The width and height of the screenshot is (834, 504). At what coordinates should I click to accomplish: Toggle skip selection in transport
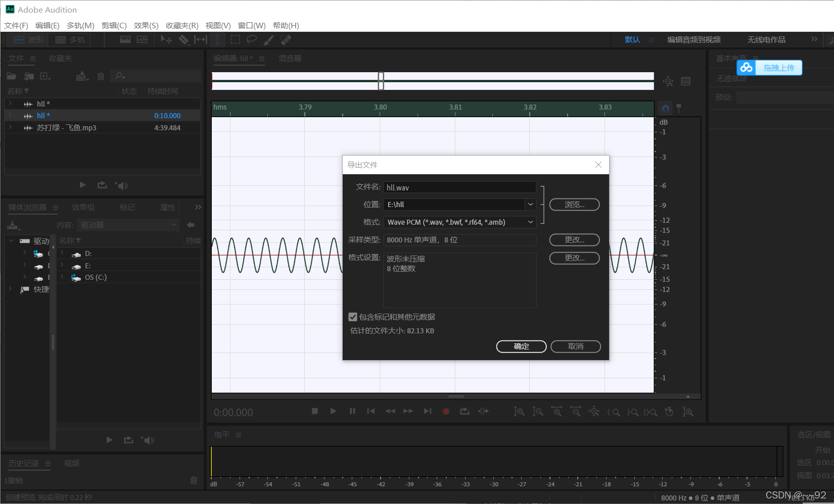click(x=484, y=411)
